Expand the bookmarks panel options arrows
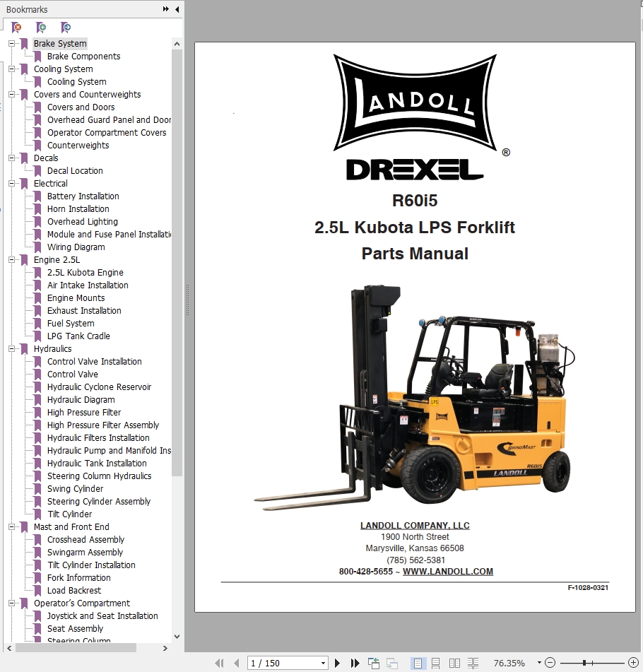This screenshot has width=643, height=672. coord(166,9)
